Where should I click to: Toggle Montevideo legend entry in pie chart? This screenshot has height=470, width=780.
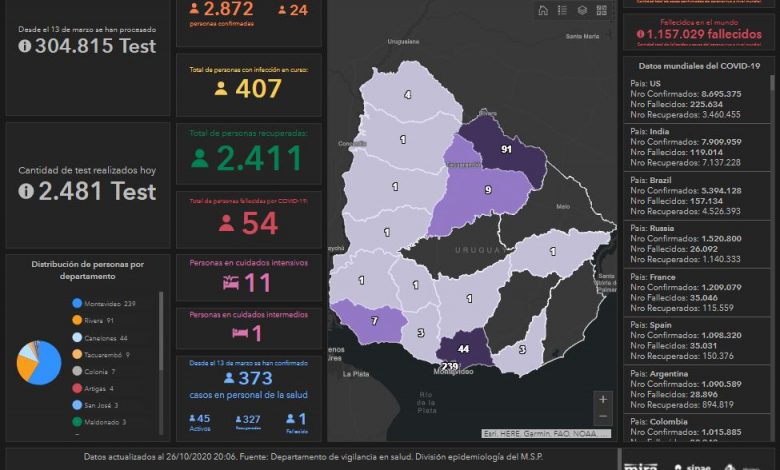[x=110, y=303]
